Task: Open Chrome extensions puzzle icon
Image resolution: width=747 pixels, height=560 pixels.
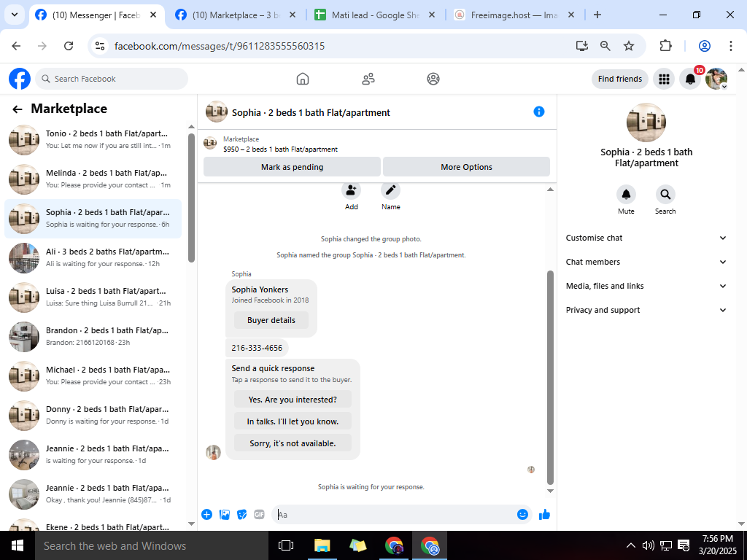Action: [665, 46]
